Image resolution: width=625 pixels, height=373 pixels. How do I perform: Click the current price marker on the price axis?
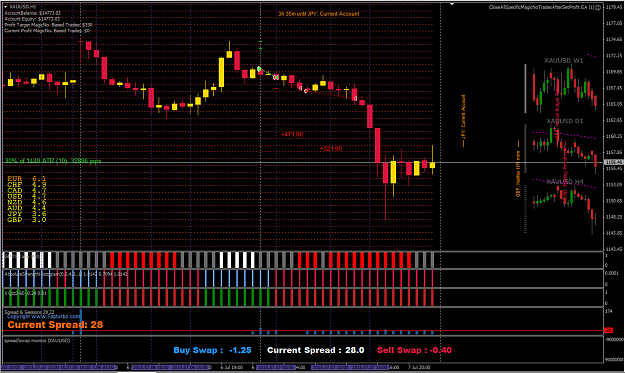click(613, 162)
